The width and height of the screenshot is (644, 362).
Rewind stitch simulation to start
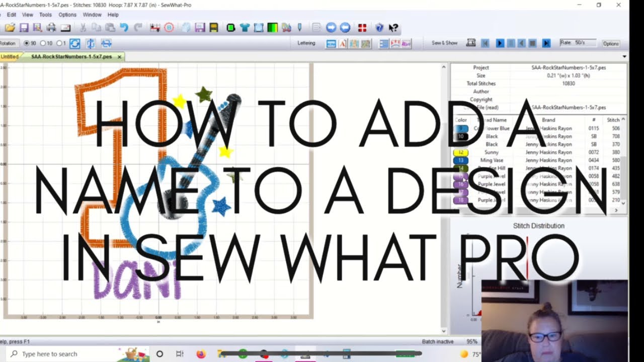[485, 44]
